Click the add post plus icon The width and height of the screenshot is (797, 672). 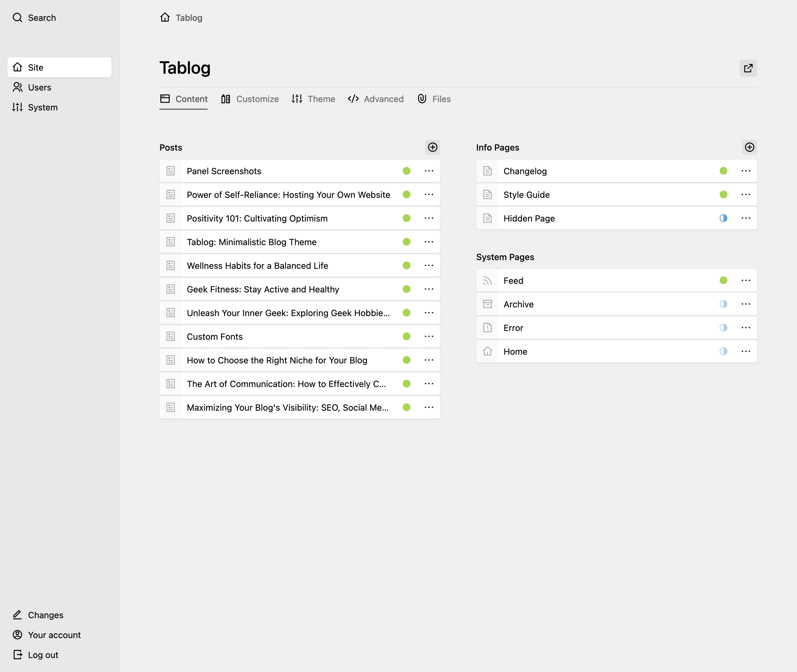click(432, 147)
